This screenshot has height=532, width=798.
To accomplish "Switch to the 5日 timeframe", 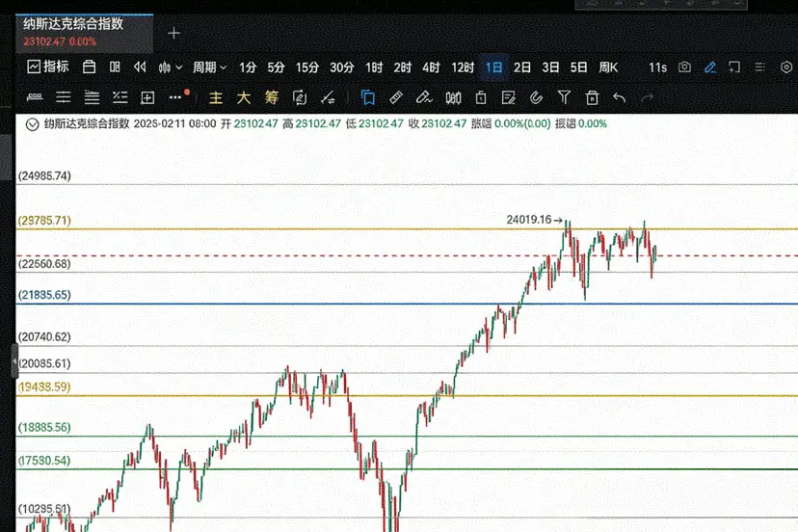I will [x=578, y=67].
